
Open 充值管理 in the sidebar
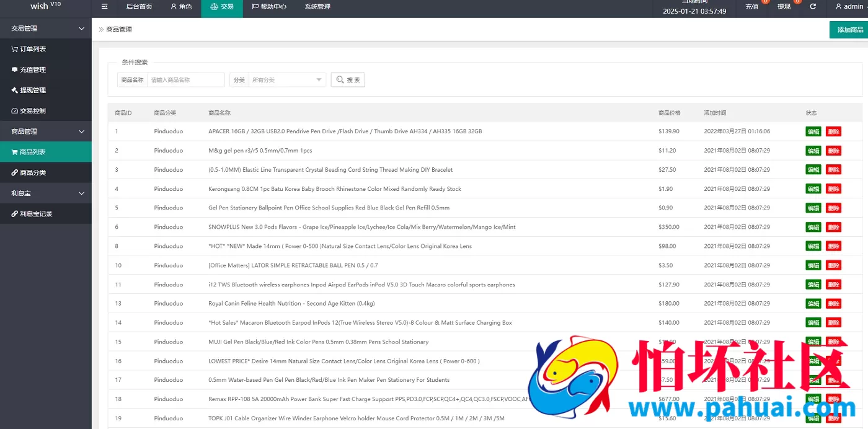coord(46,70)
